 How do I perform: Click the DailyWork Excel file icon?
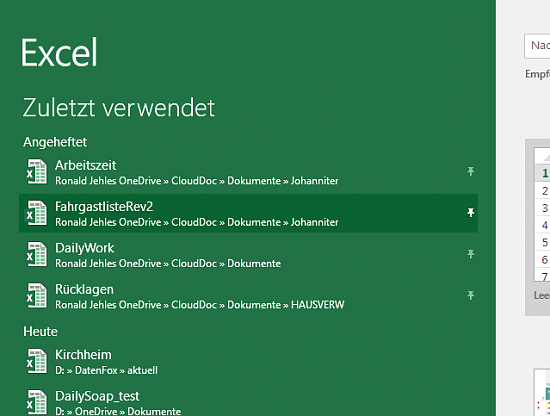coord(37,255)
